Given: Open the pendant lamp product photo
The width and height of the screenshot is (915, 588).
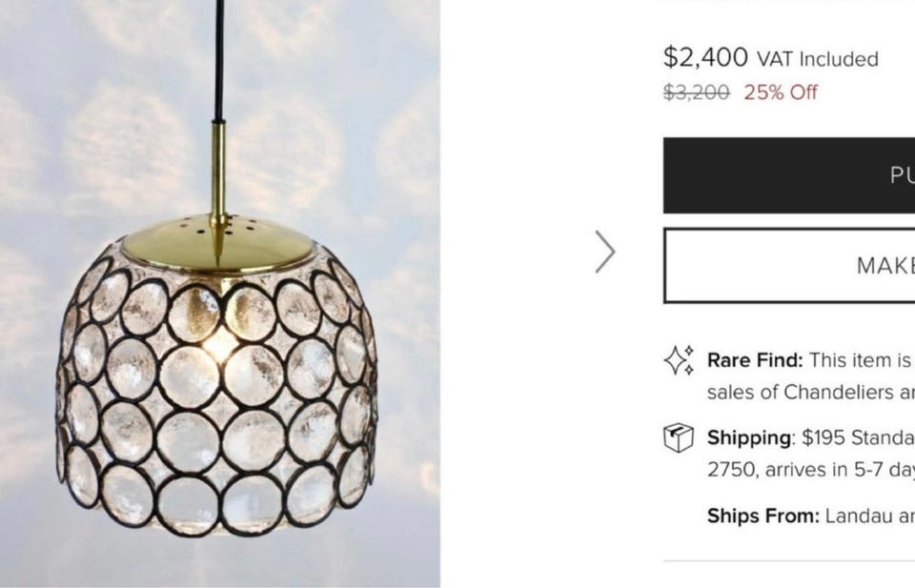Looking at the screenshot, I should click(x=219, y=294).
